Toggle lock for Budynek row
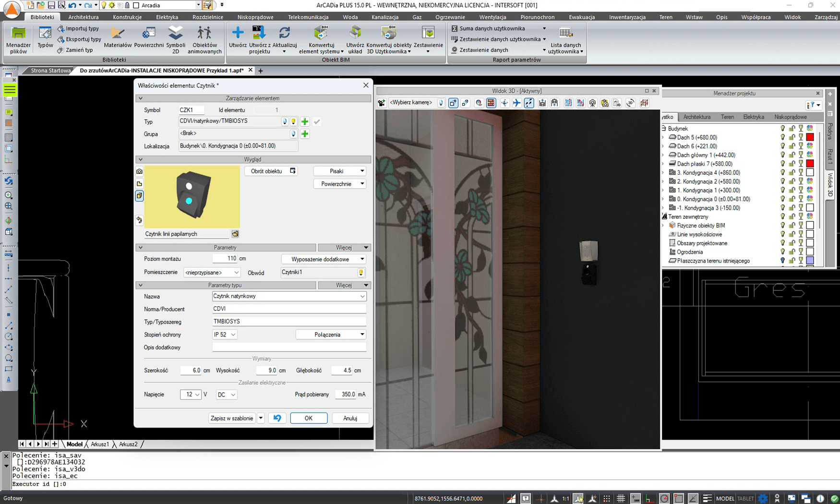The height and width of the screenshot is (504, 840). tap(792, 129)
